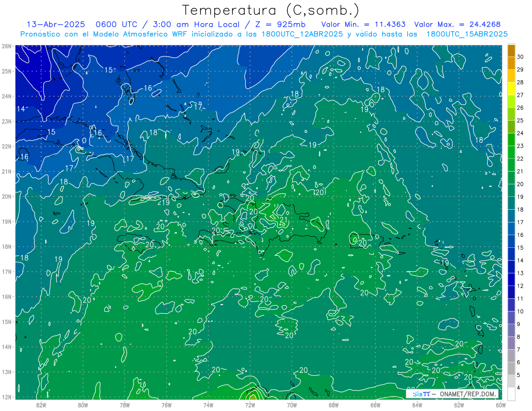The image size is (532, 411).
Task: Click the longitude axis label "70W"
Action: coord(292,405)
